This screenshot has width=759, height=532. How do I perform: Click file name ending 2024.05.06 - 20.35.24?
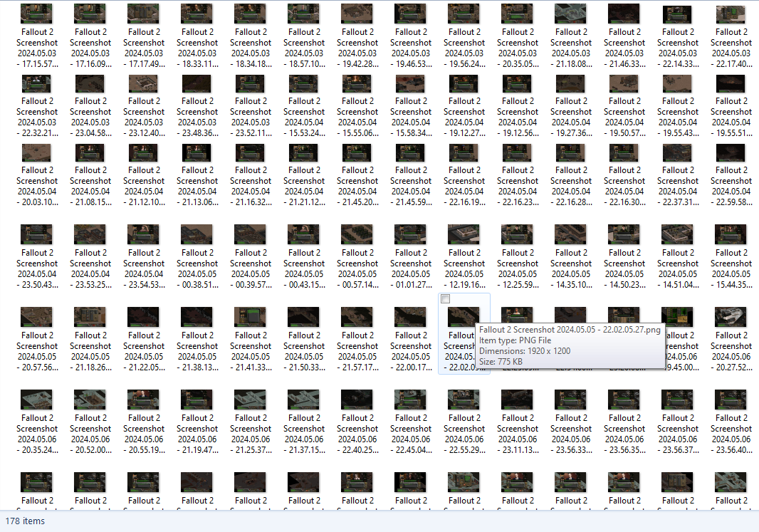click(37, 434)
